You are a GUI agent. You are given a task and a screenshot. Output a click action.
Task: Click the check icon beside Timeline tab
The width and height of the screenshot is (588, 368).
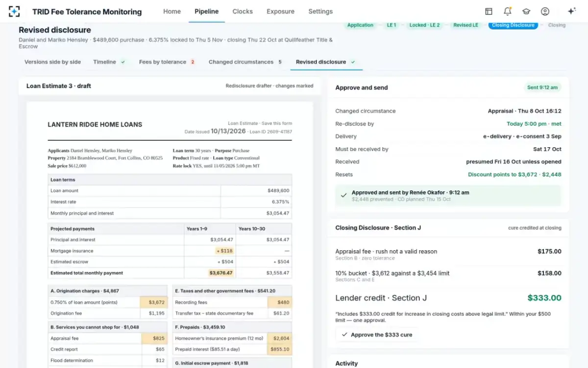point(123,62)
